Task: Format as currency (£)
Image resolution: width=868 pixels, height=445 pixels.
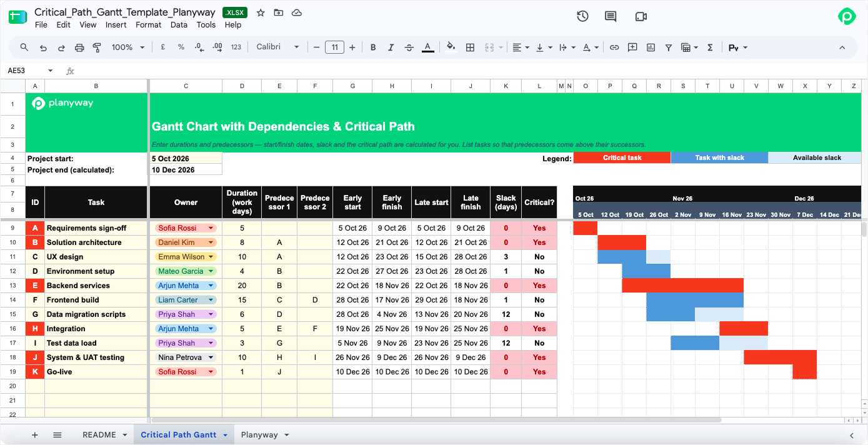Action: (163, 47)
